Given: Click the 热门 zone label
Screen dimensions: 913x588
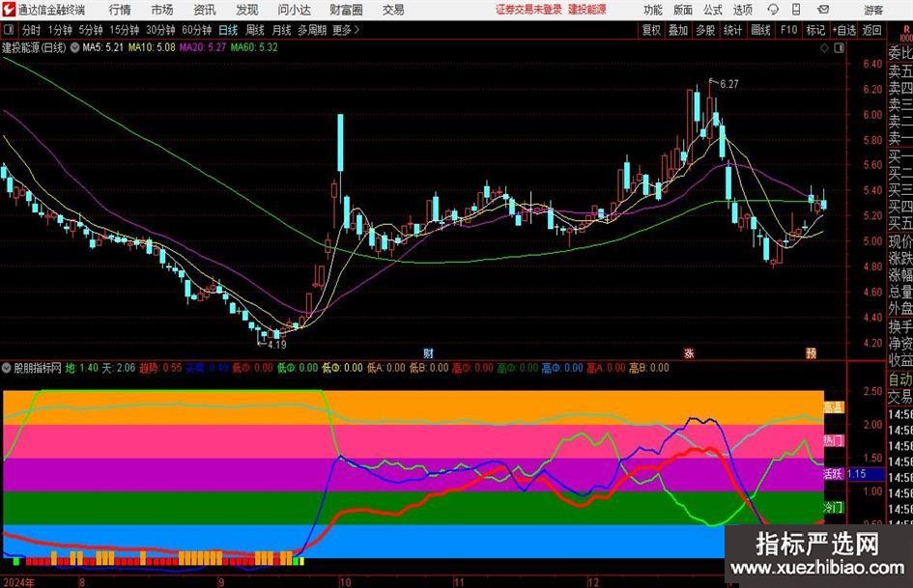Looking at the screenshot, I should 834,440.
